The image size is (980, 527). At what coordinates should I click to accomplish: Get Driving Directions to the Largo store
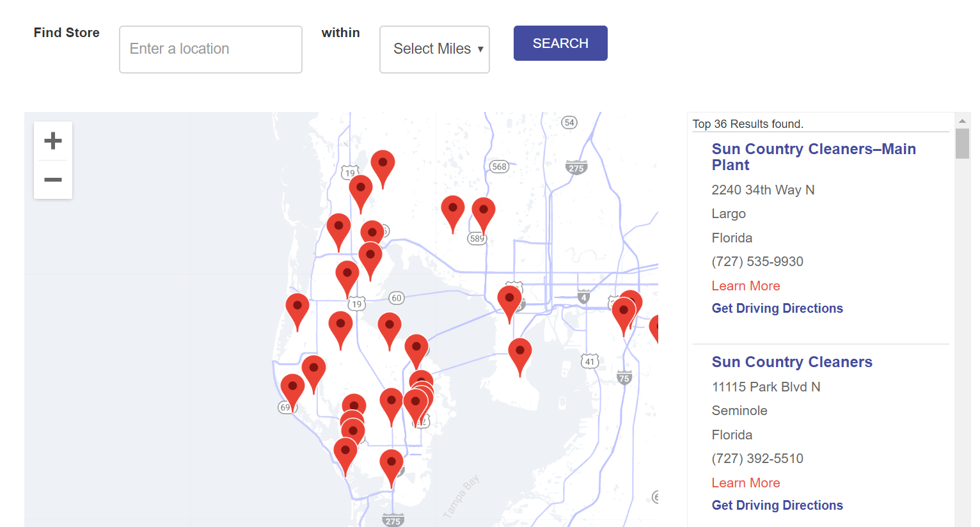pos(777,308)
